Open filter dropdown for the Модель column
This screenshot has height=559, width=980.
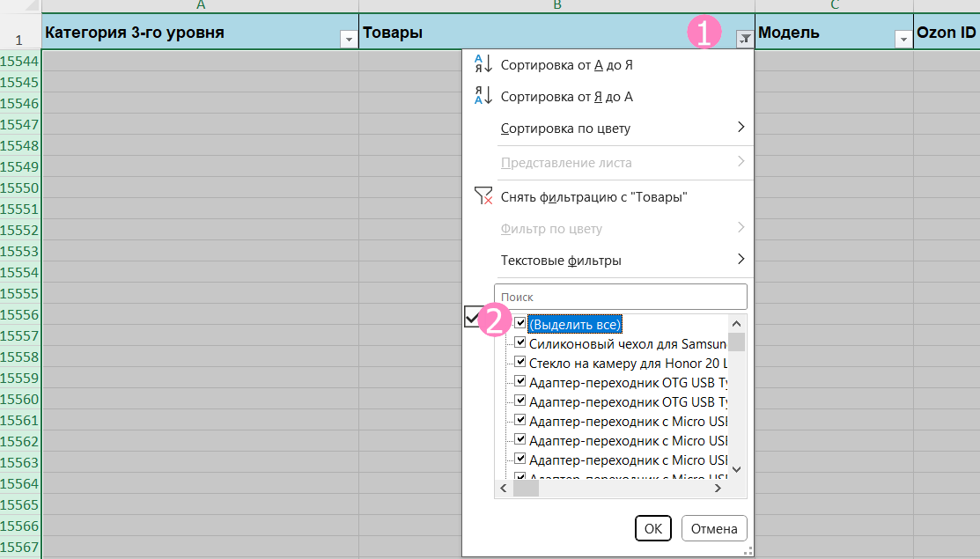[903, 40]
